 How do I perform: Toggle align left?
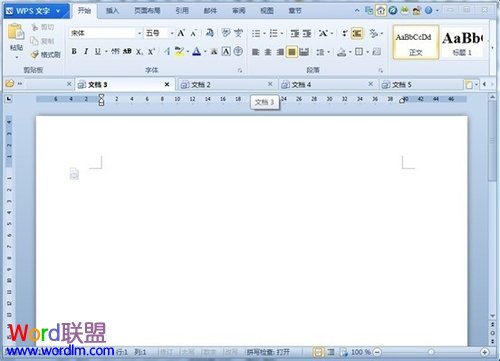point(256,52)
